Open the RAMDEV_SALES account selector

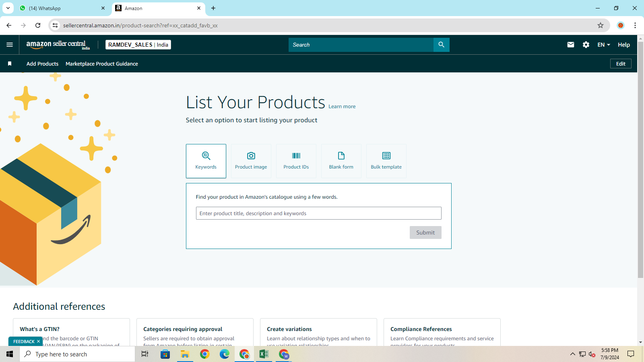[138, 45]
